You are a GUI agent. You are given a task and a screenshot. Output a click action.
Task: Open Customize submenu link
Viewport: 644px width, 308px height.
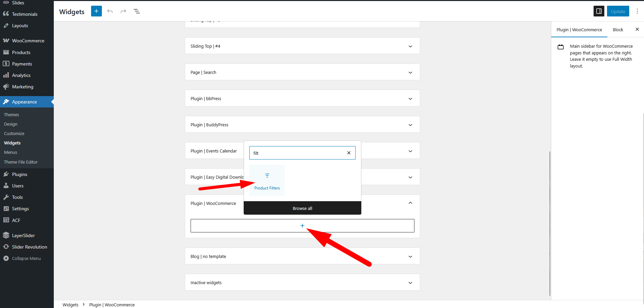pos(14,133)
